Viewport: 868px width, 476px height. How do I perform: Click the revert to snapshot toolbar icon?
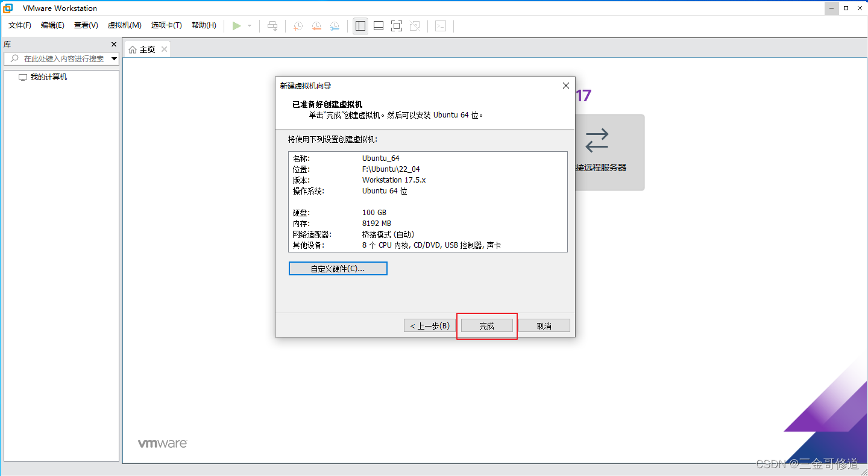[x=316, y=26]
